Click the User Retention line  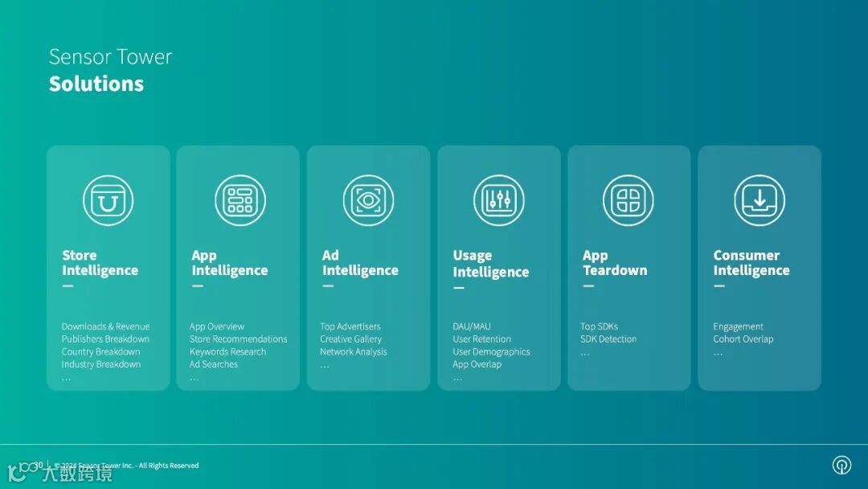click(x=481, y=339)
